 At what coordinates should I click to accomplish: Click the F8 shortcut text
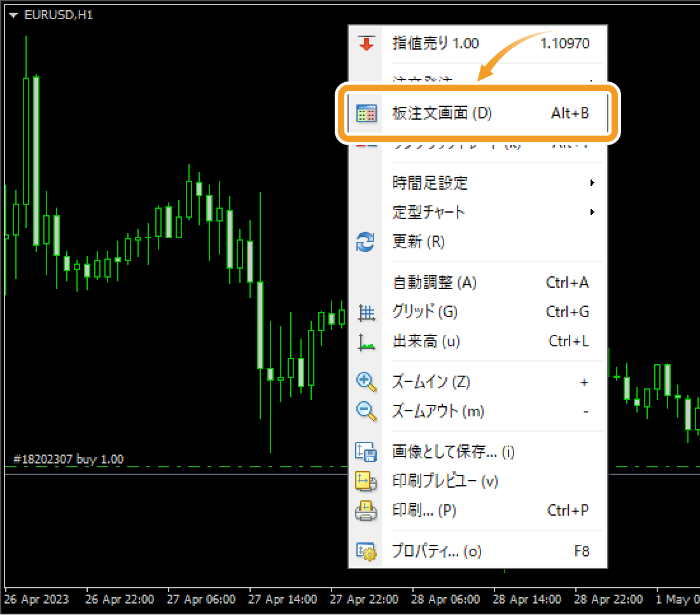click(582, 551)
